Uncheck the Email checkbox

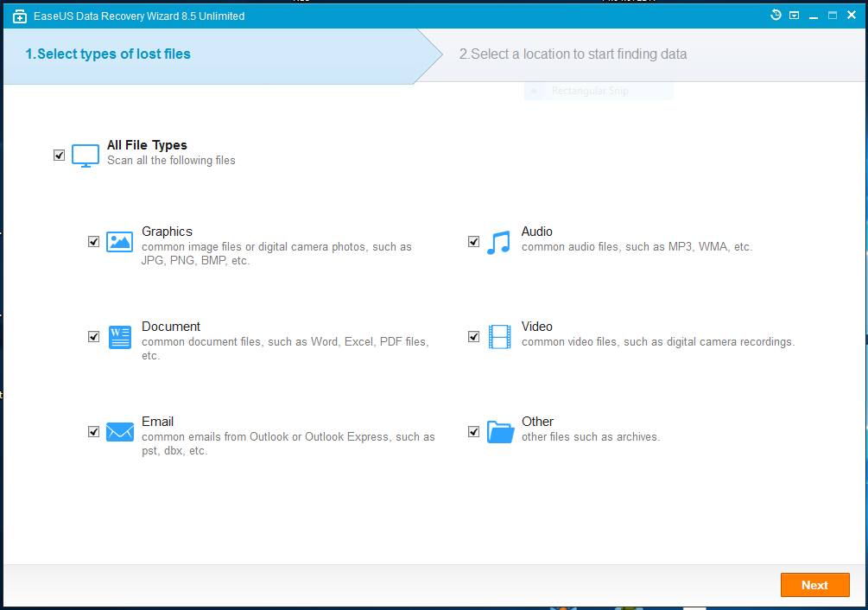[93, 431]
